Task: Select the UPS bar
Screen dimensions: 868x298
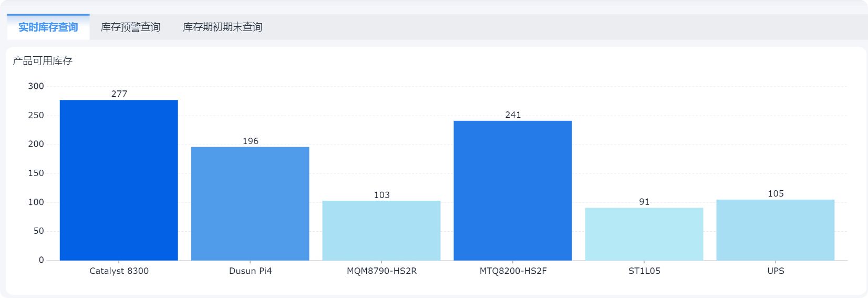Action: [x=776, y=230]
